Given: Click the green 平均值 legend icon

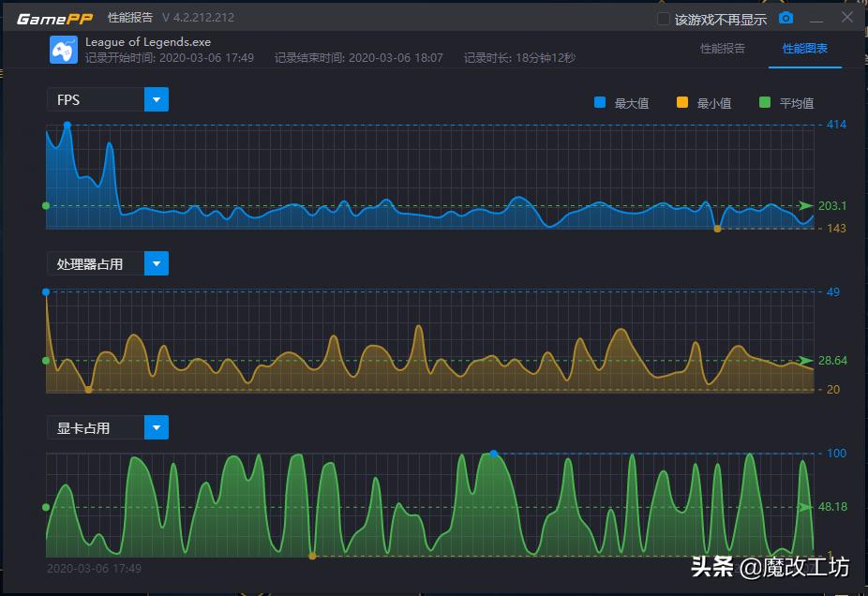Looking at the screenshot, I should pyautogui.click(x=764, y=102).
